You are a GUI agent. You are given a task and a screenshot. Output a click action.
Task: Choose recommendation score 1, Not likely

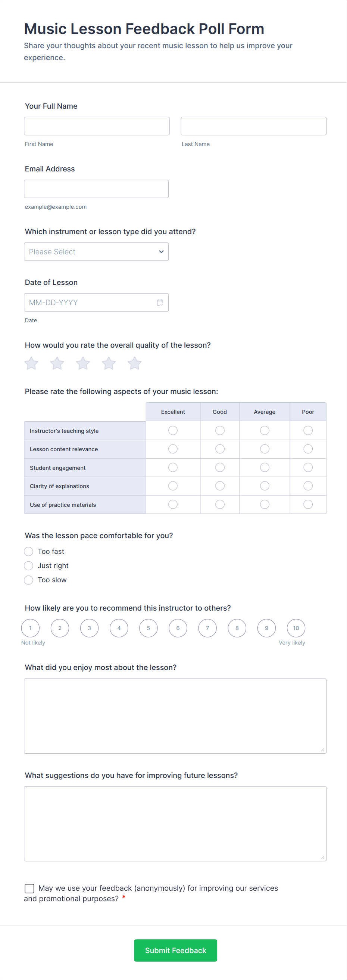[x=30, y=628]
